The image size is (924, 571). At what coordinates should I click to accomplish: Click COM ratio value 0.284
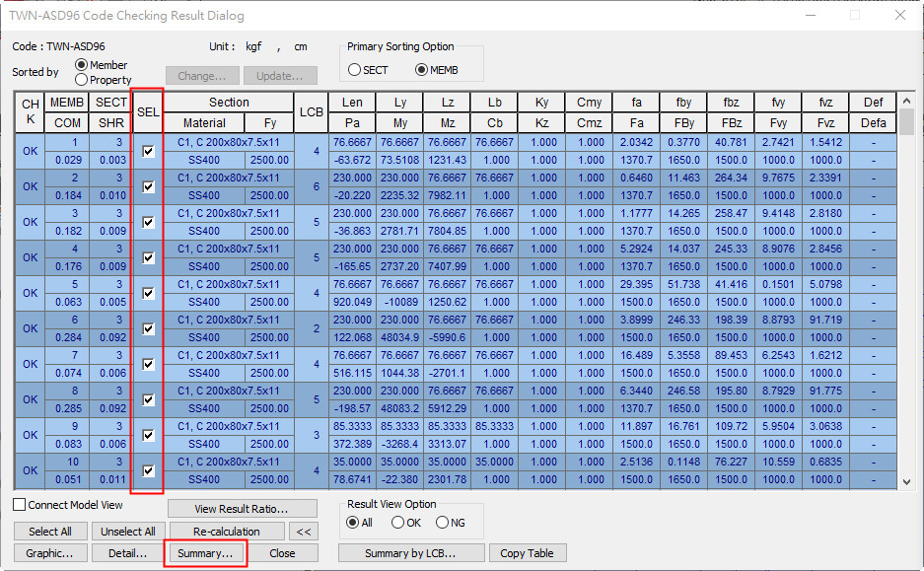click(x=68, y=337)
